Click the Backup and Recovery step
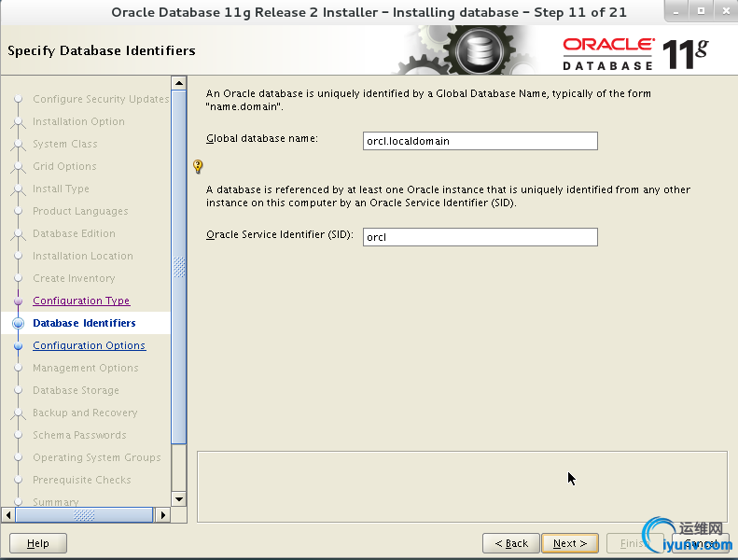 85,413
